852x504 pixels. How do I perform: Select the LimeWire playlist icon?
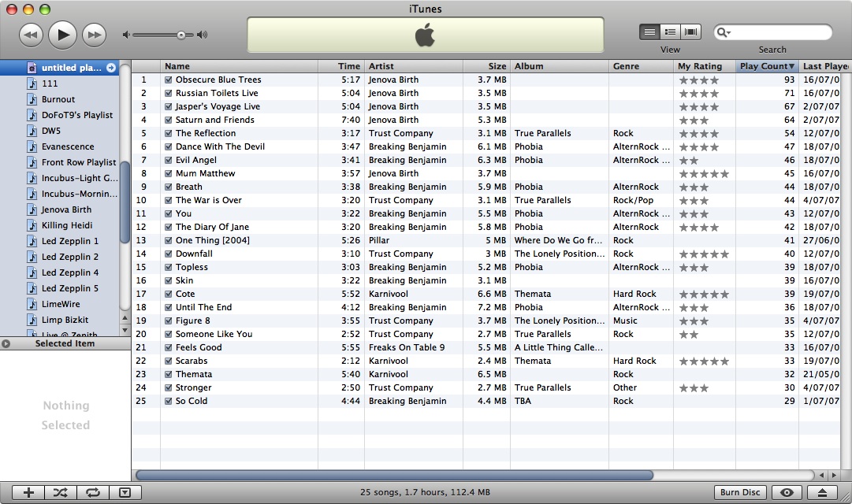[x=32, y=304]
